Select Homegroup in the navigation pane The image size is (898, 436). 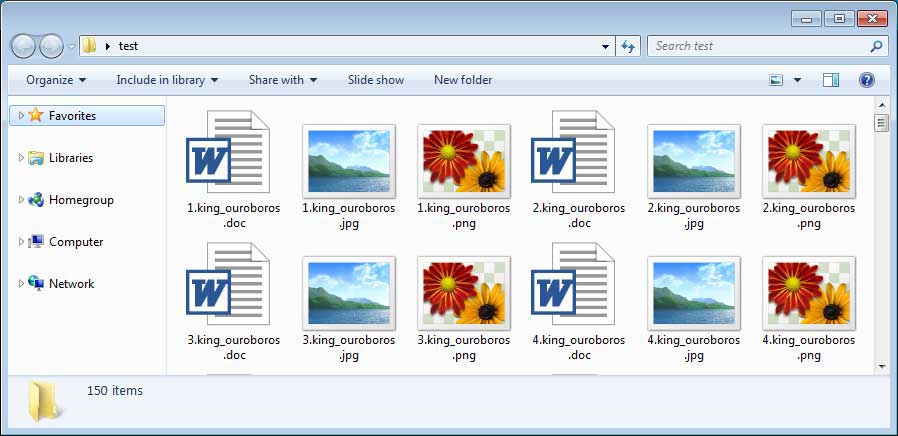click(81, 199)
